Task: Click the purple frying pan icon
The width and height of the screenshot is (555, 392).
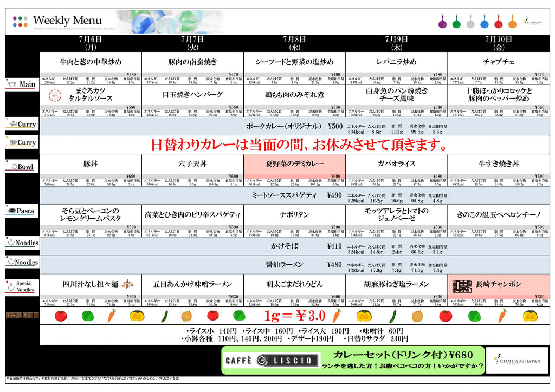Action: point(442,22)
